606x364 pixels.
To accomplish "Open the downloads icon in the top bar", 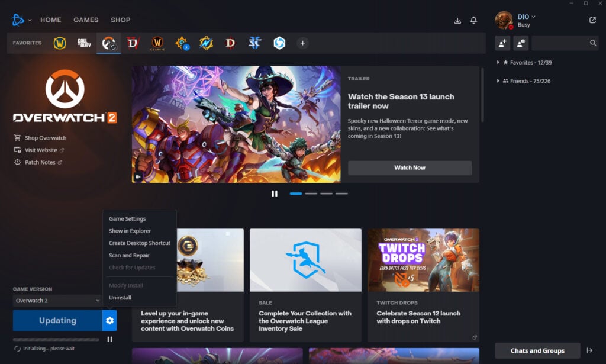I will [457, 20].
